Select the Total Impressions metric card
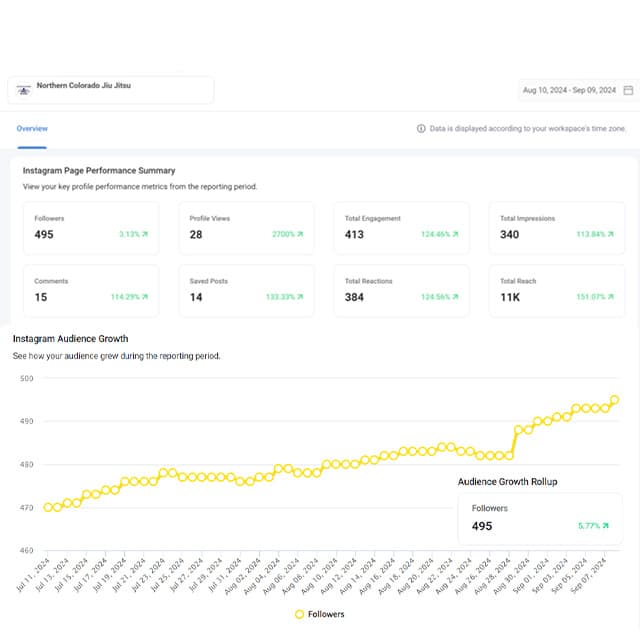 [x=564, y=228]
